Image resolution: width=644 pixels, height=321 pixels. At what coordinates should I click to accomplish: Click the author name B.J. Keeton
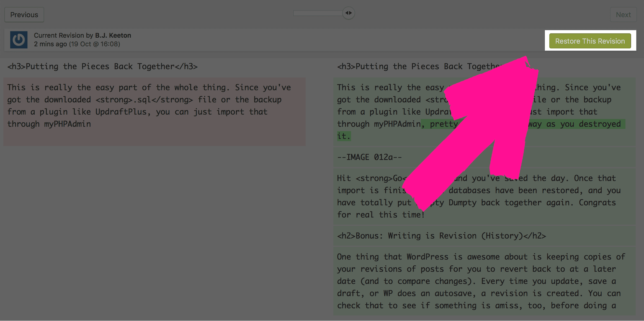(113, 35)
